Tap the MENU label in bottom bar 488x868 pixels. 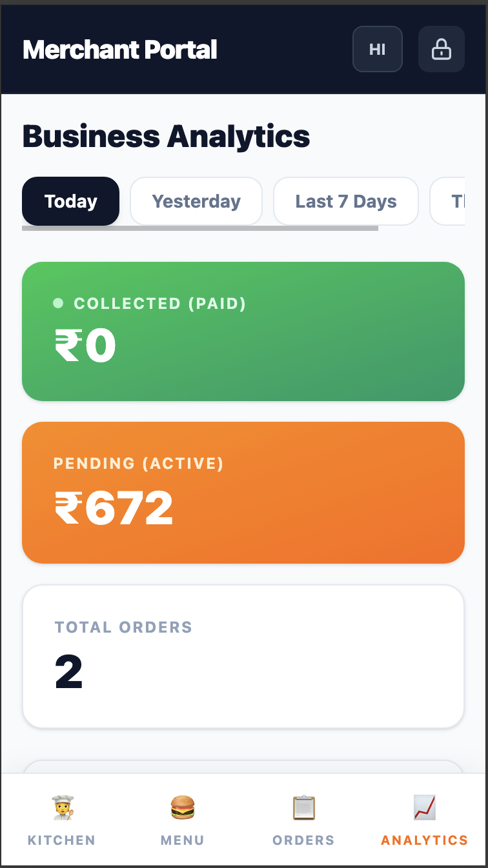183,840
